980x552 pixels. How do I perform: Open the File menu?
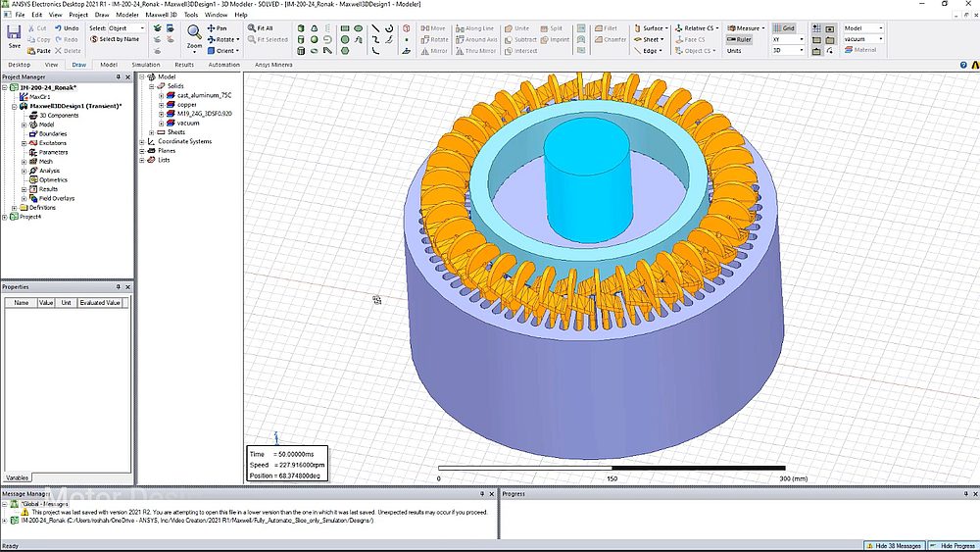[20, 15]
